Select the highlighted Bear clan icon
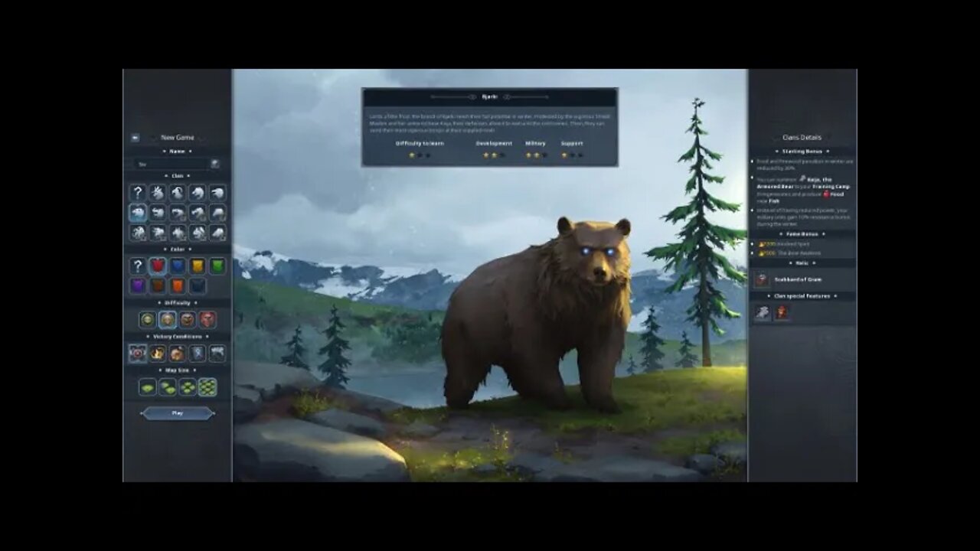980x551 pixels. point(138,213)
